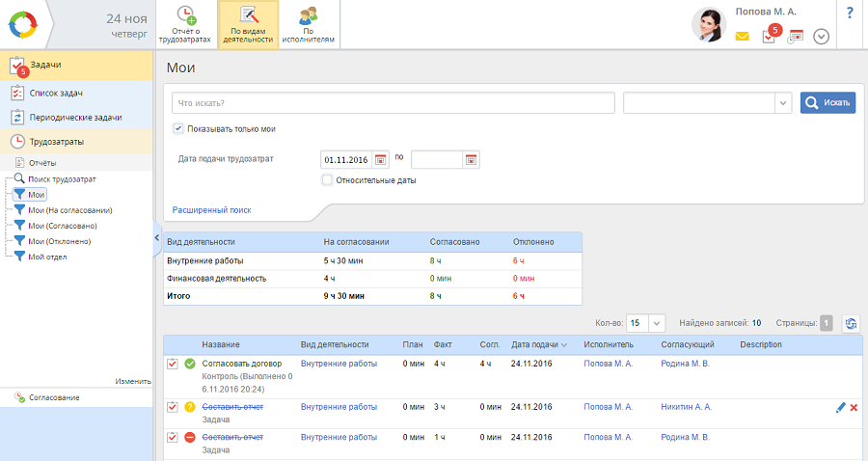Screen dimensions: 868x461
Task: Click the help question mark icon
Action: 850,14
